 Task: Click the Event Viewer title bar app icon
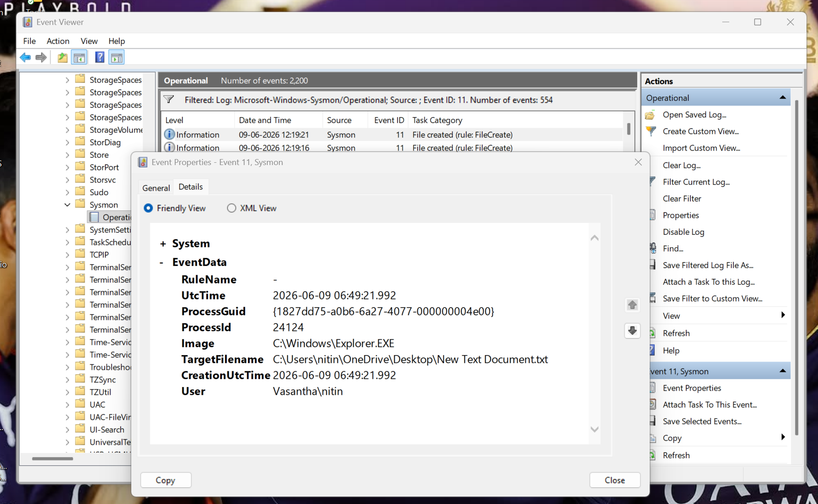28,22
